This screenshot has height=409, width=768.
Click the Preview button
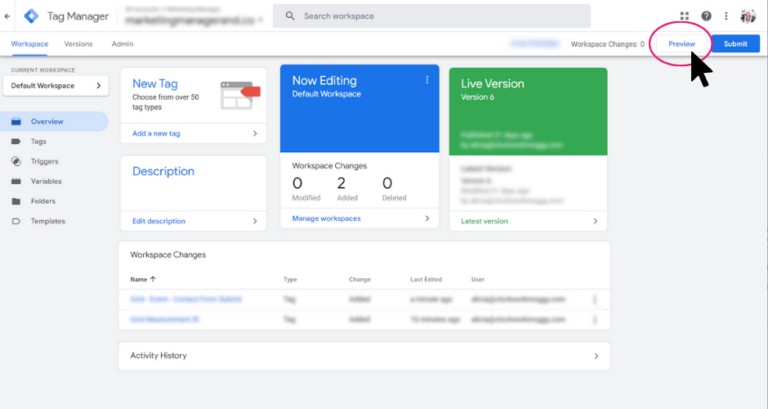tap(681, 44)
